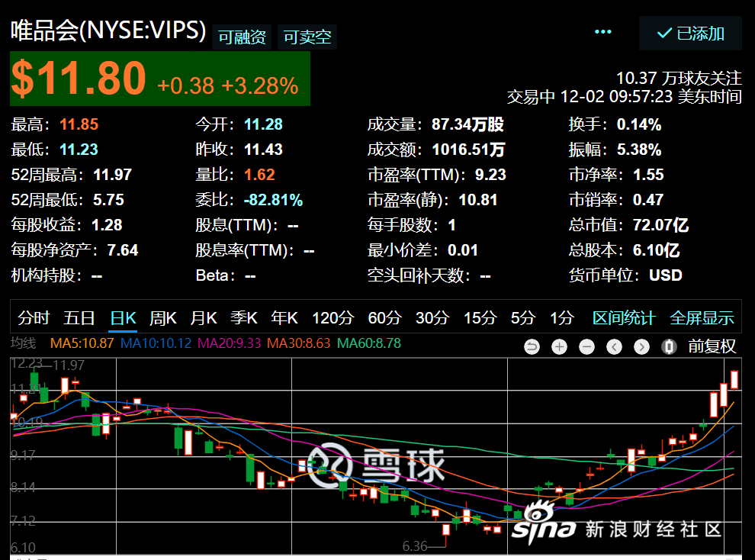Click the 昨收 value 11.43
755x560 pixels.
[x=263, y=150]
